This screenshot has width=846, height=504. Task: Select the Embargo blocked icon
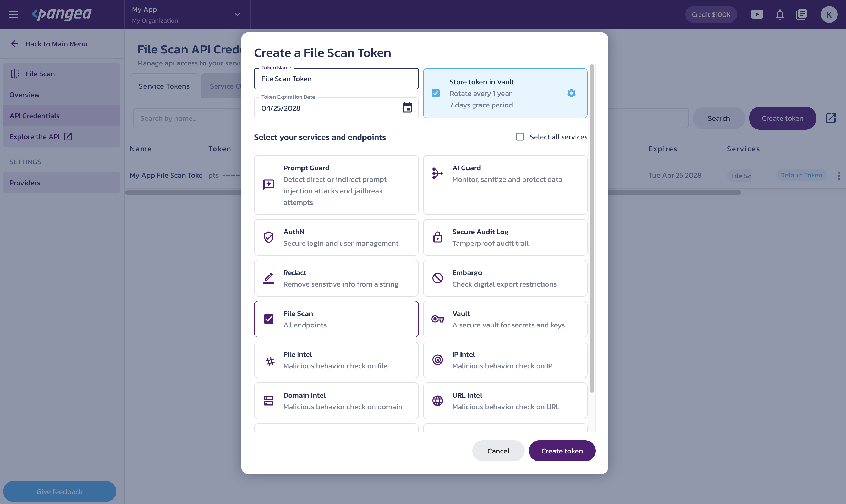coord(437,278)
